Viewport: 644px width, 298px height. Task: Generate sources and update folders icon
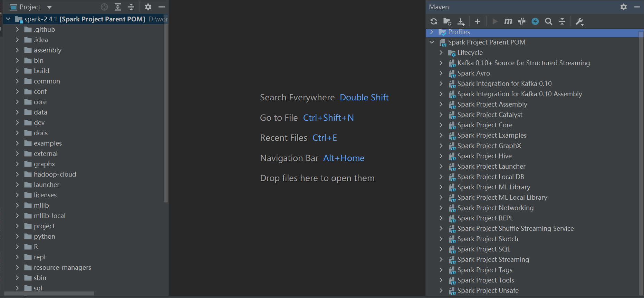447,21
